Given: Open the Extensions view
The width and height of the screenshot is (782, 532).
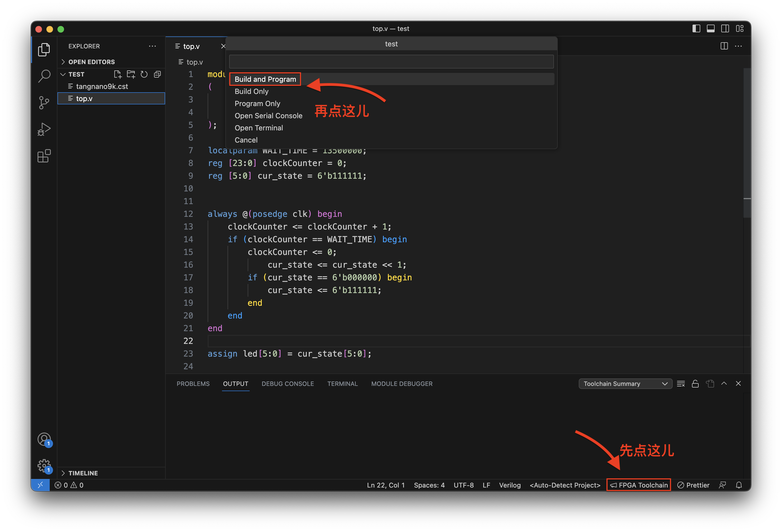Looking at the screenshot, I should 44,156.
